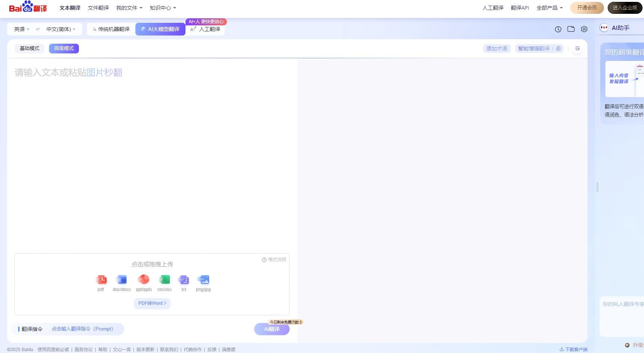Screen dimensions: 644x353
Task: Click the Baidu Translate logo
Action: (28, 7)
